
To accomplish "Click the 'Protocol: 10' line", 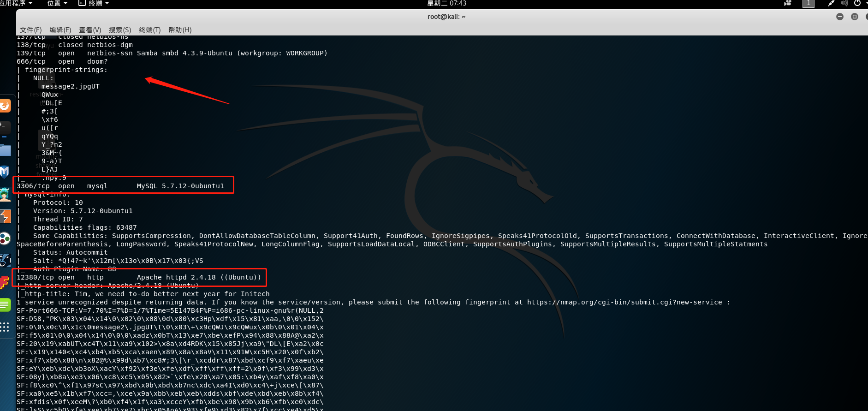I will tap(58, 203).
